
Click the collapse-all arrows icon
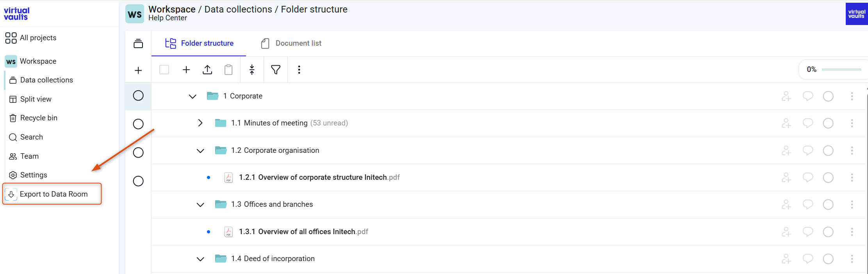point(252,70)
